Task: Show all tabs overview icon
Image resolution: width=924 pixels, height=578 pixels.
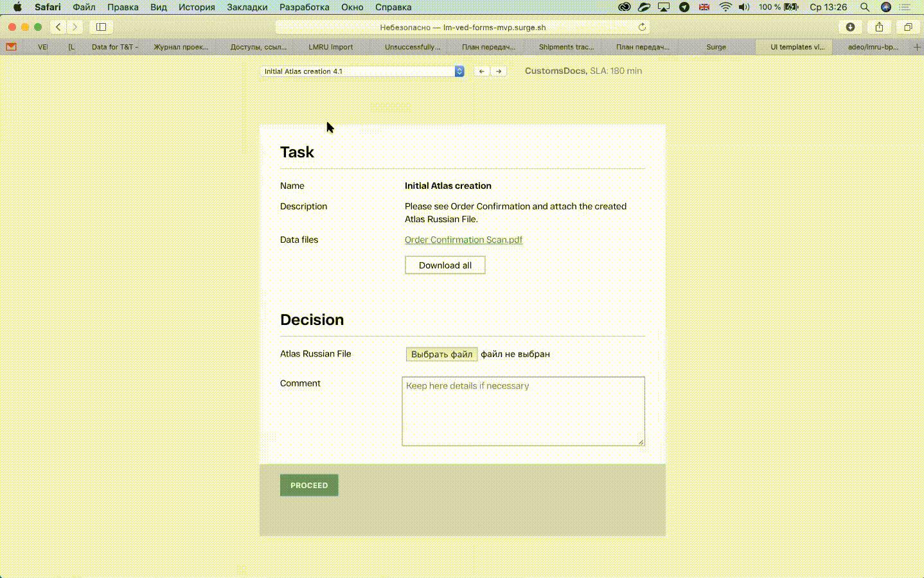Action: coord(908,27)
